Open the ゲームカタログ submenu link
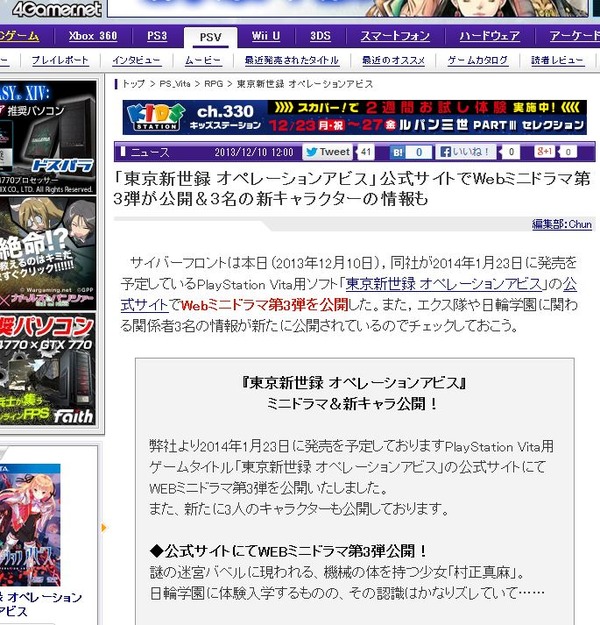 tap(478, 61)
